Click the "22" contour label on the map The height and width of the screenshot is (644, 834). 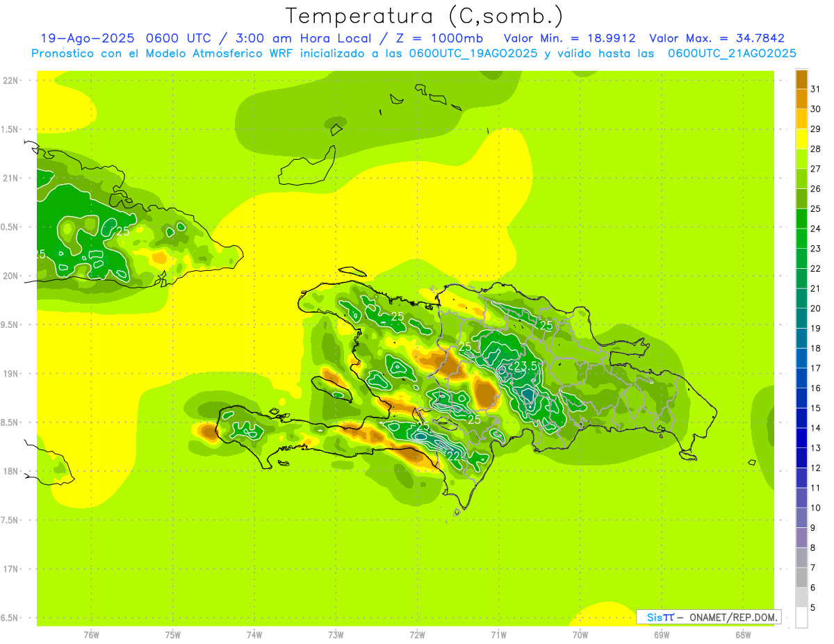454,456
